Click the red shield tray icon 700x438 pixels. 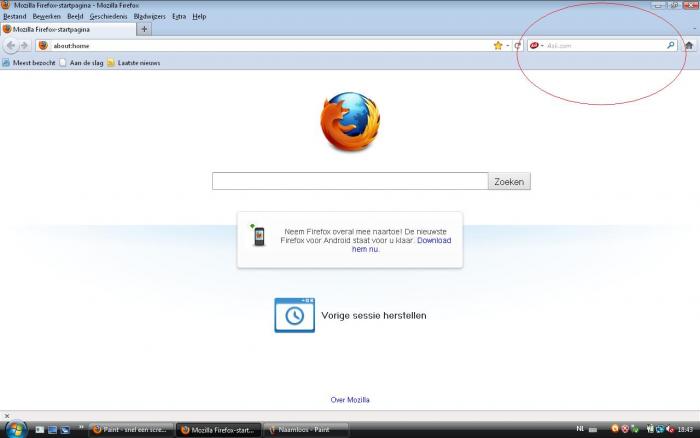point(625,429)
